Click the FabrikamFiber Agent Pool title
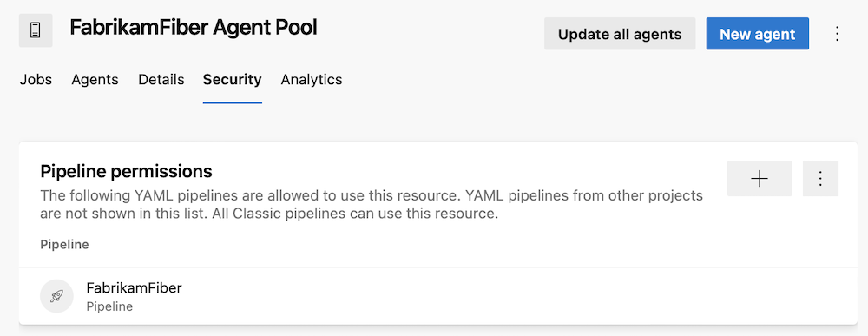Viewport: 868px width, 336px height. 194,28
